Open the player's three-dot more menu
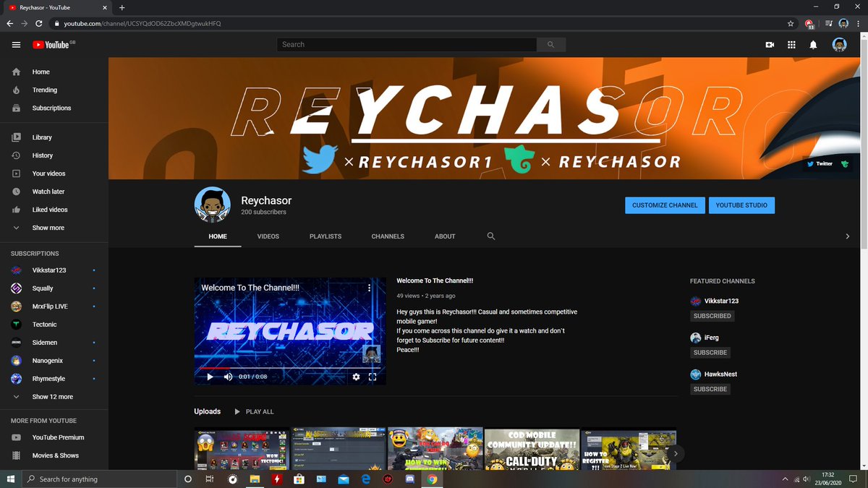868x488 pixels. [369, 288]
